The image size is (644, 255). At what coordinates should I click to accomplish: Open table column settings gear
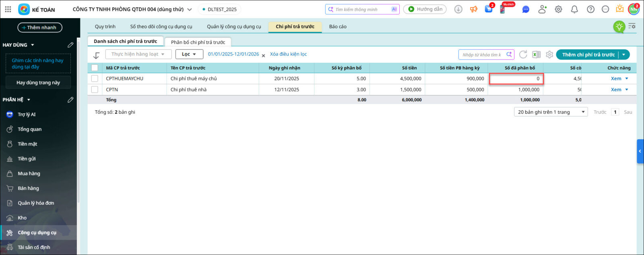(x=549, y=55)
